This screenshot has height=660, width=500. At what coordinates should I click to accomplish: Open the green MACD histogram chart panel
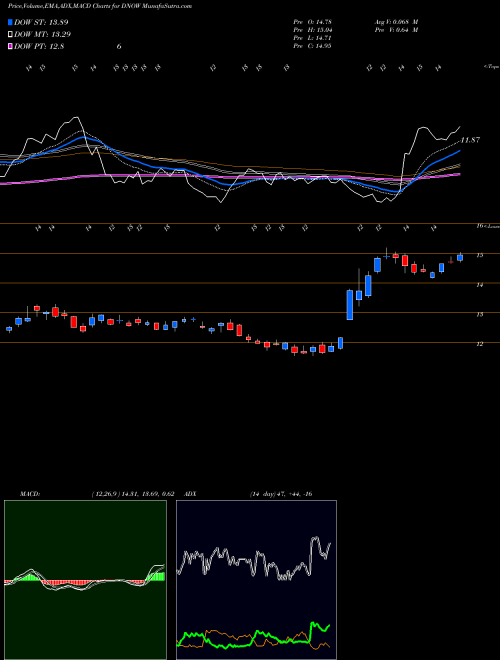point(85,580)
